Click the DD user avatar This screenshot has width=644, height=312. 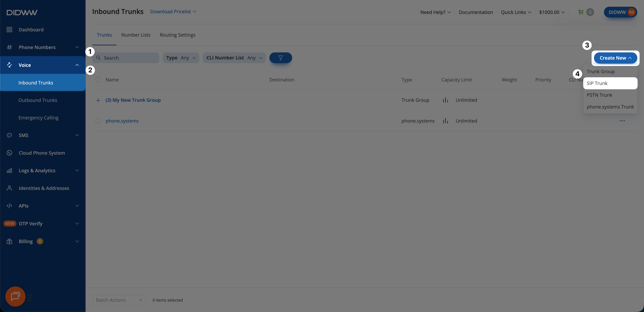click(x=631, y=12)
